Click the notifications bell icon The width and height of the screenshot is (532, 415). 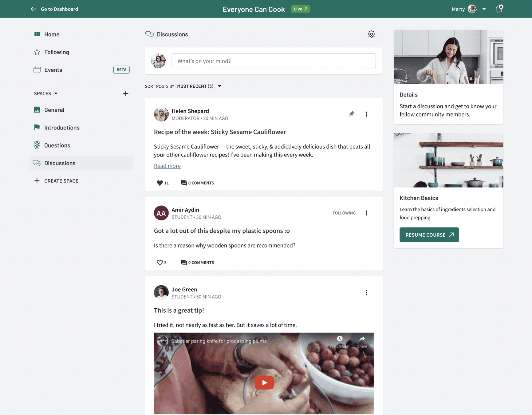[498, 9]
